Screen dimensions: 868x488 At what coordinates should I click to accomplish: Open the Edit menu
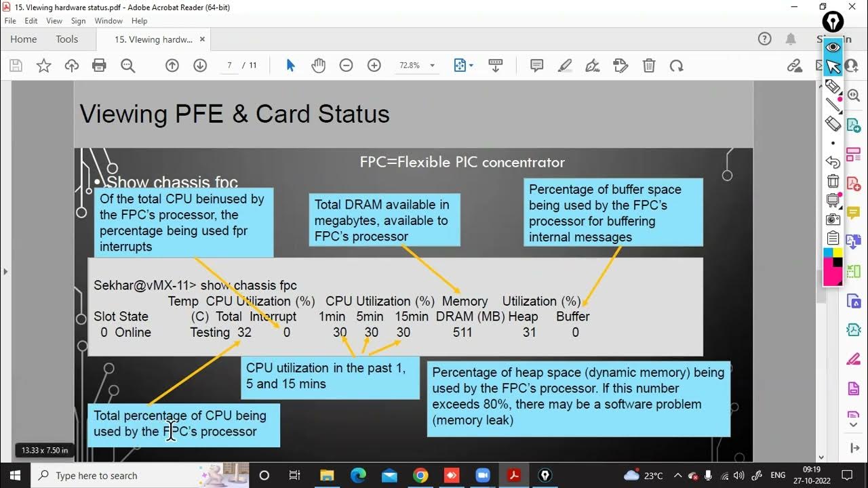31,21
